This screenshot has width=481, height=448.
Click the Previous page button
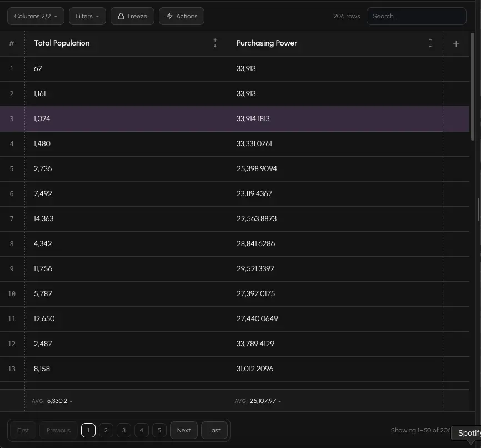click(x=58, y=430)
